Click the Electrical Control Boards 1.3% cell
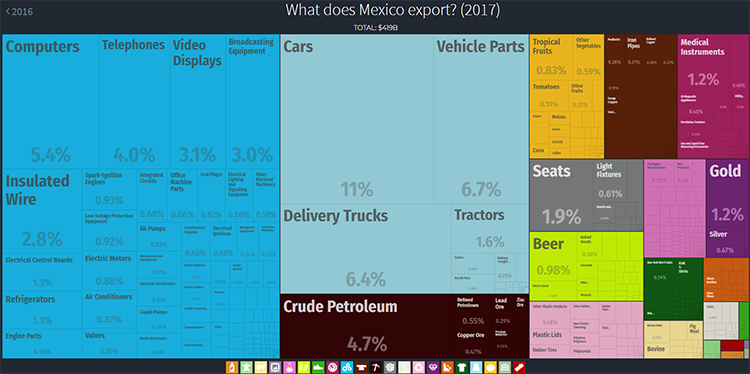750x374 pixels. click(42, 272)
